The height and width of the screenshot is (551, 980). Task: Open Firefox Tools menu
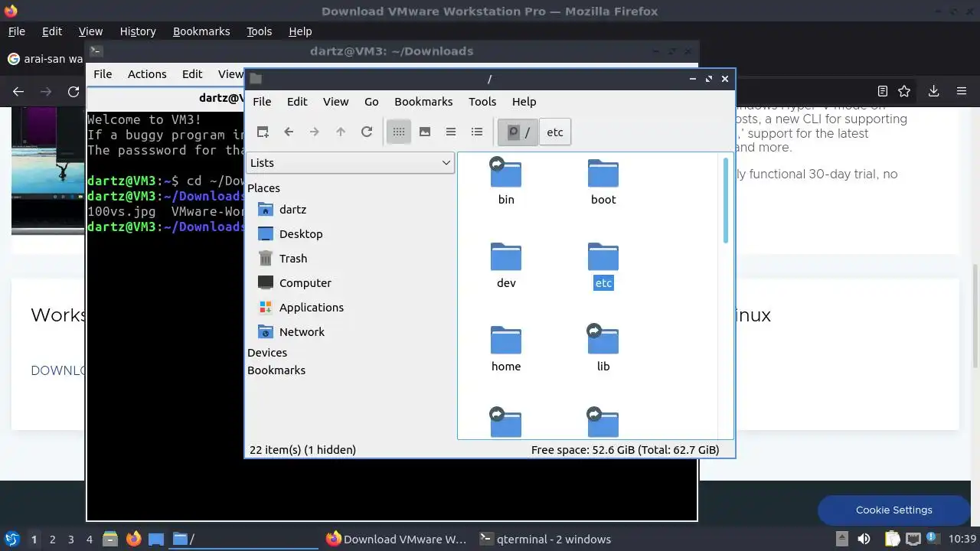coord(259,31)
